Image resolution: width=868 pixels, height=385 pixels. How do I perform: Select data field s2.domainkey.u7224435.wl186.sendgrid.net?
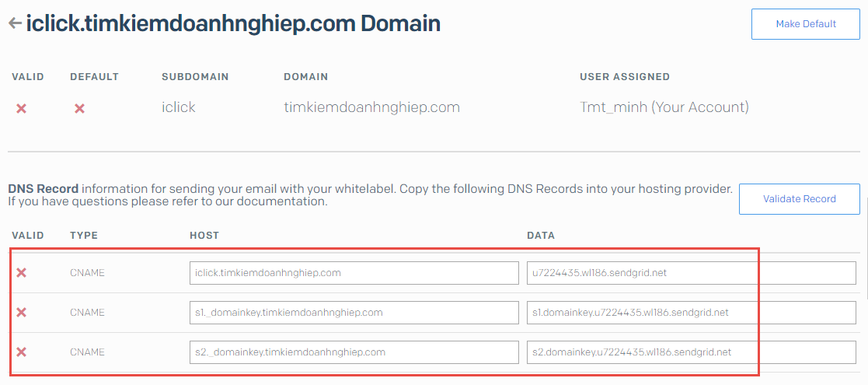[692, 352]
